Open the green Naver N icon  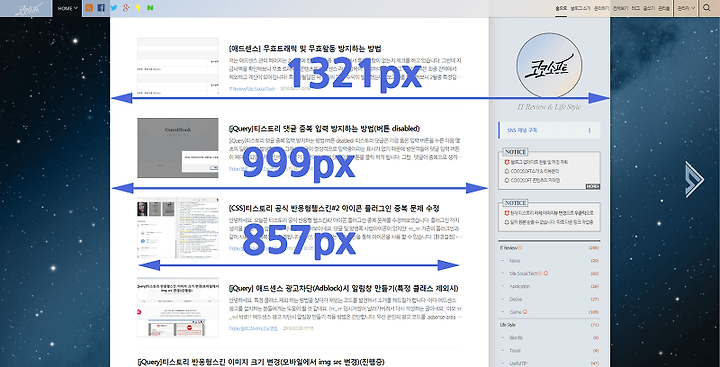[x=150, y=8]
